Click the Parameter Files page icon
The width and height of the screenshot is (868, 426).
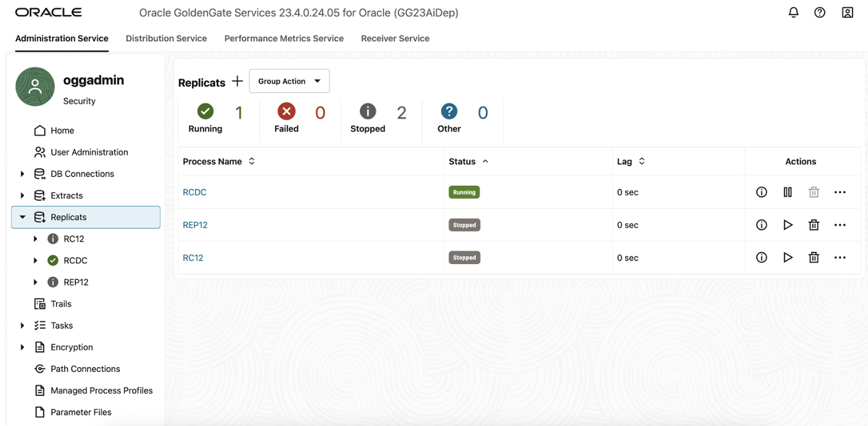pos(40,413)
